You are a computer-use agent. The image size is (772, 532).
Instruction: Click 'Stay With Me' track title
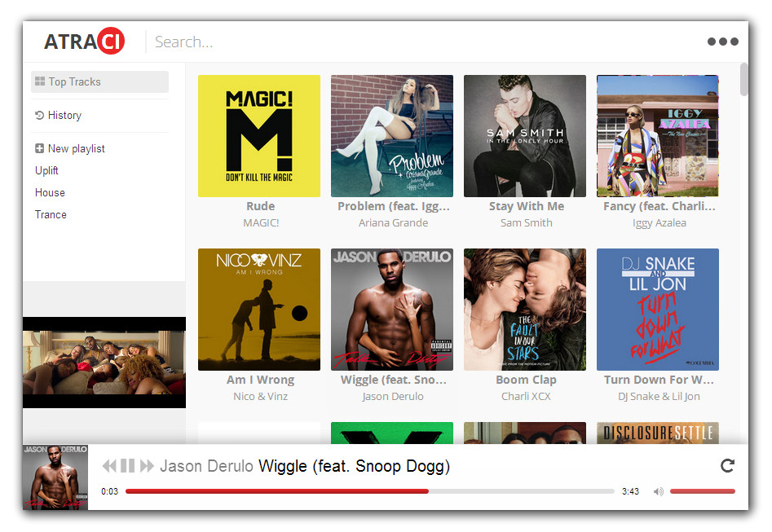pos(527,206)
